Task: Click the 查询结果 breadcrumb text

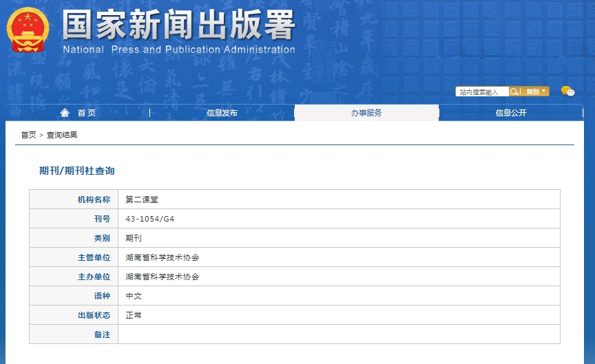Action: 62,135
